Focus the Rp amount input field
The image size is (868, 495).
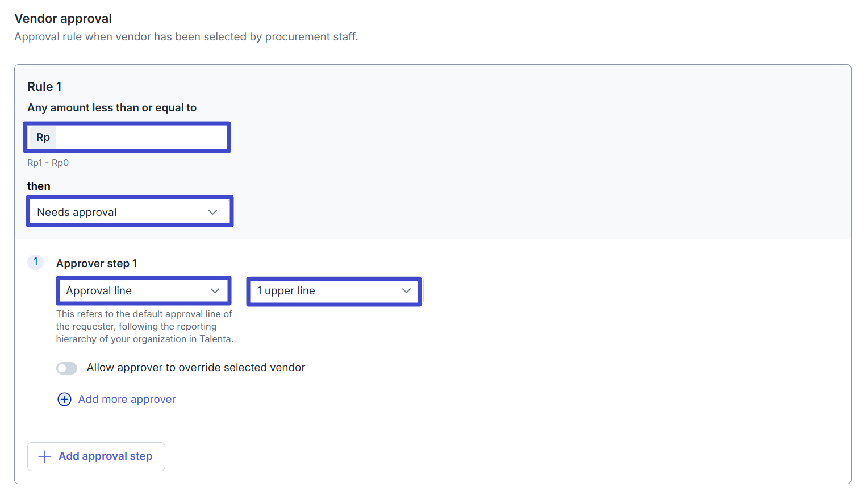click(141, 138)
